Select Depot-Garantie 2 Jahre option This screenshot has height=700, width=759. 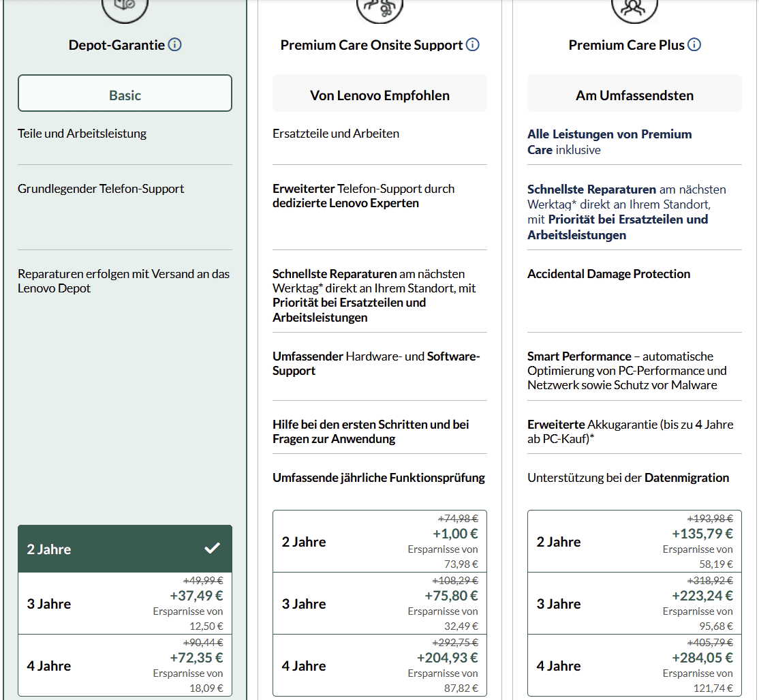[125, 549]
